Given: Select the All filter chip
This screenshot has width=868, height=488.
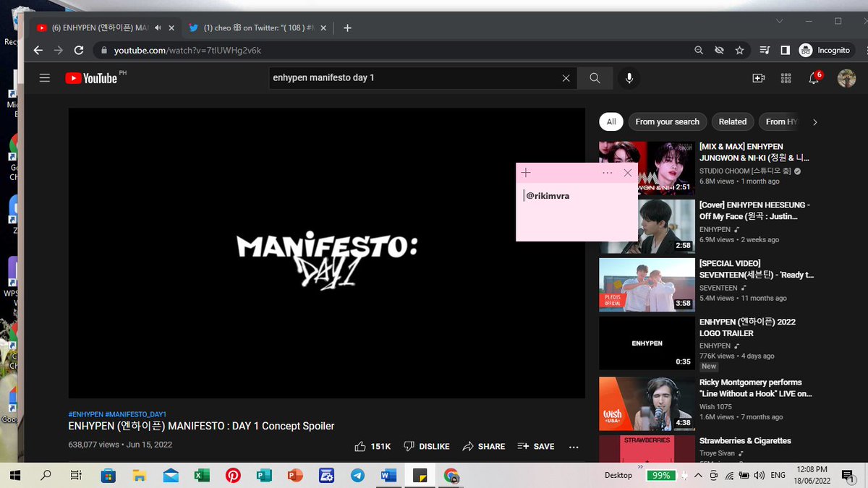Looking at the screenshot, I should [611, 122].
